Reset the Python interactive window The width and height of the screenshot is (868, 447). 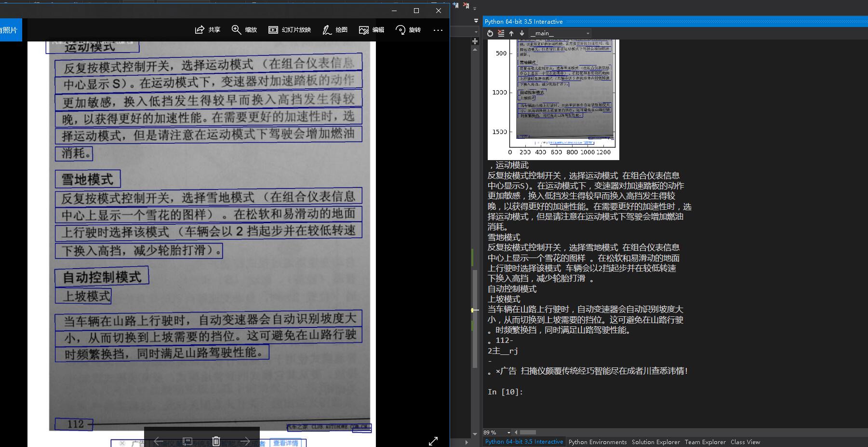[x=490, y=33]
